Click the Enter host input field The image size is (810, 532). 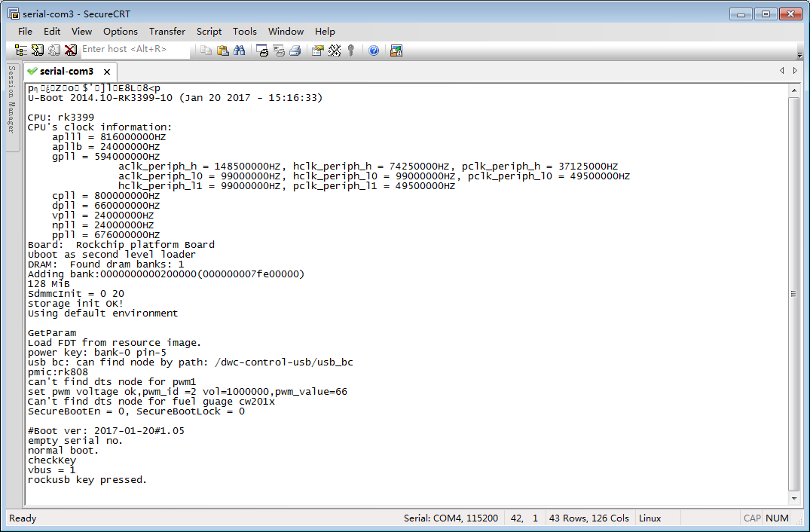pyautogui.click(x=134, y=50)
